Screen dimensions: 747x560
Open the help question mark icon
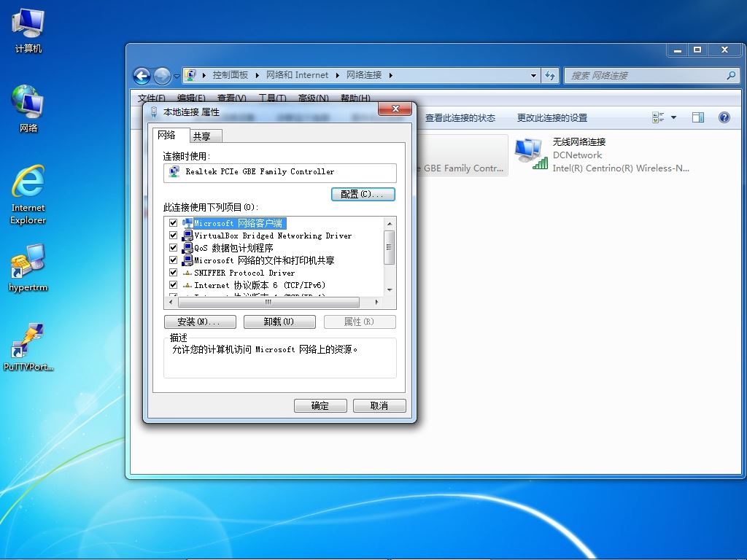click(724, 117)
